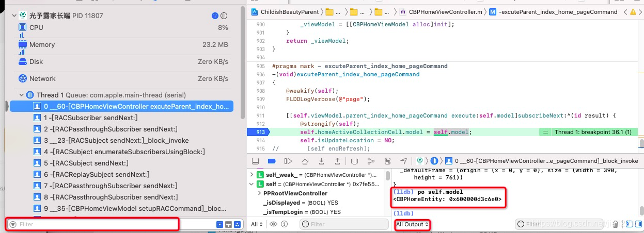Focus the variables view Filter field
This screenshot has width=644, height=233.
[x=344, y=224]
